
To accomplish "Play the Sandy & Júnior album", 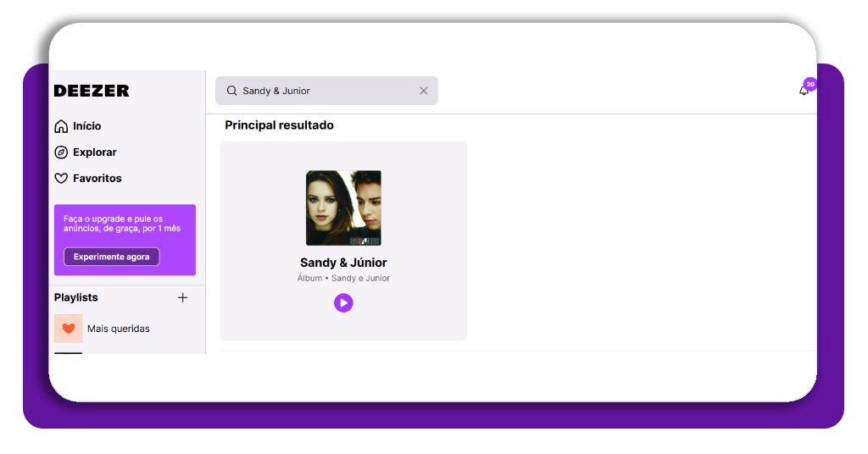I will tap(343, 302).
